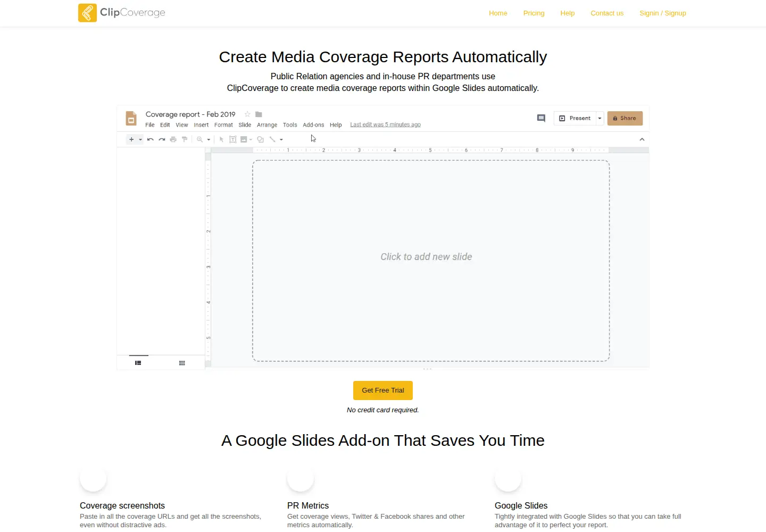Click the Present button

(x=574, y=118)
